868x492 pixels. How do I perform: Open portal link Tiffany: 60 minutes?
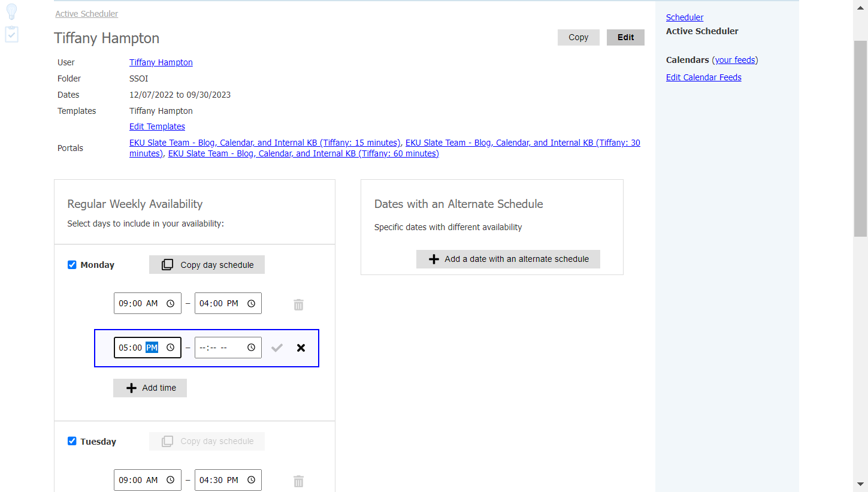303,153
